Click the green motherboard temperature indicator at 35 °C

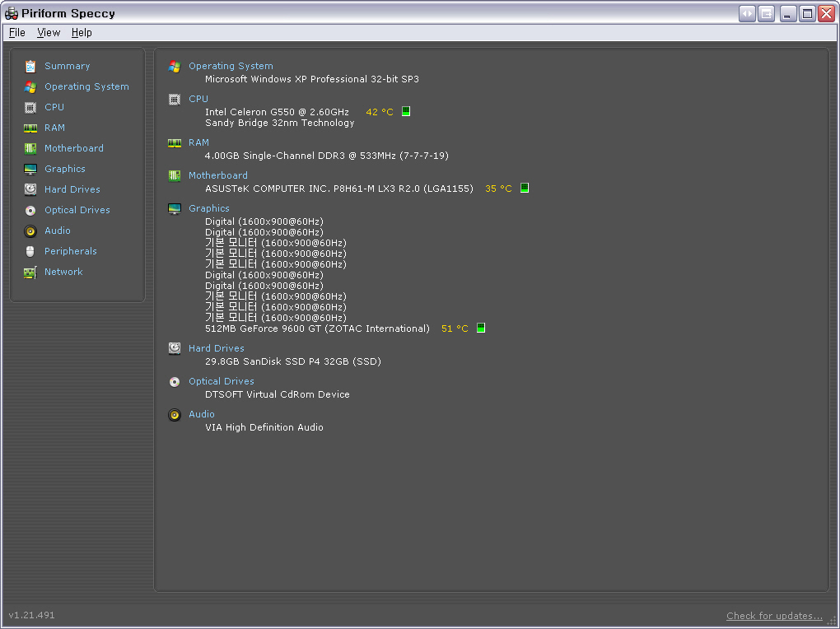(525, 188)
